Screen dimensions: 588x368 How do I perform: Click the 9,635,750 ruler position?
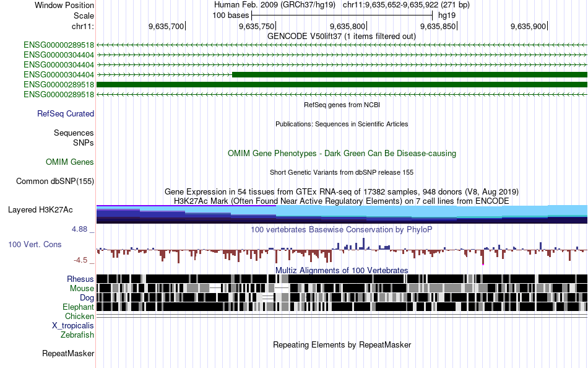click(257, 26)
